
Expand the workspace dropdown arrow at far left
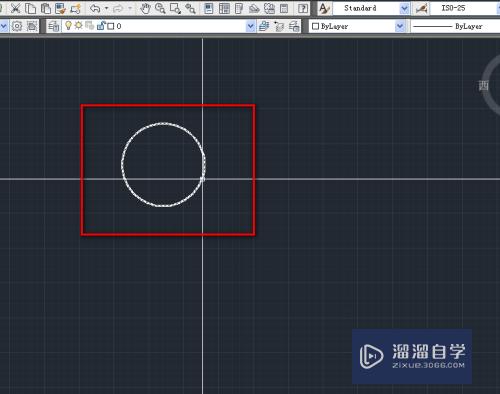point(3,26)
